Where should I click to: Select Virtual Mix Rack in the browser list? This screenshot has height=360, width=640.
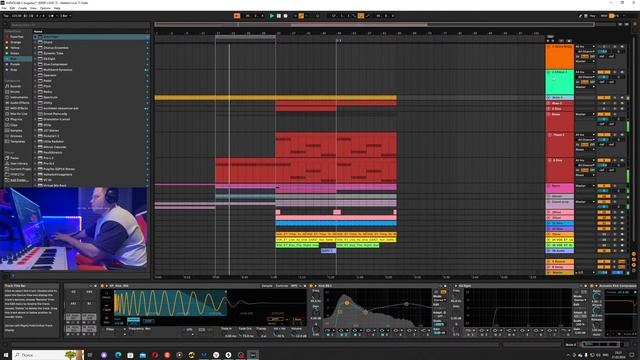[x=91, y=185]
